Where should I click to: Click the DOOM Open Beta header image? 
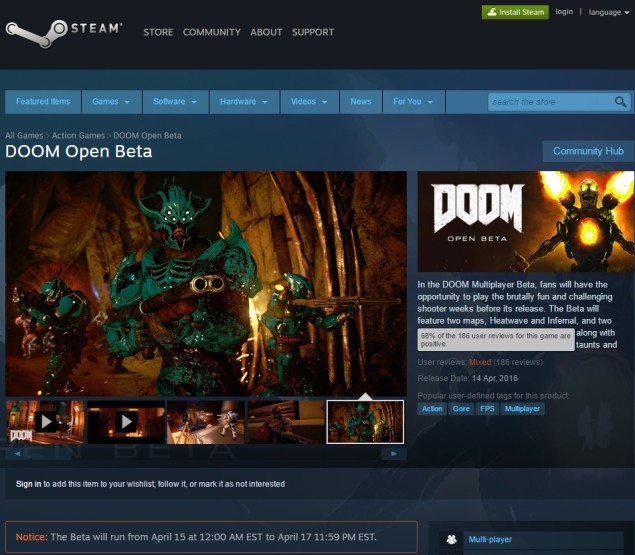(x=526, y=221)
